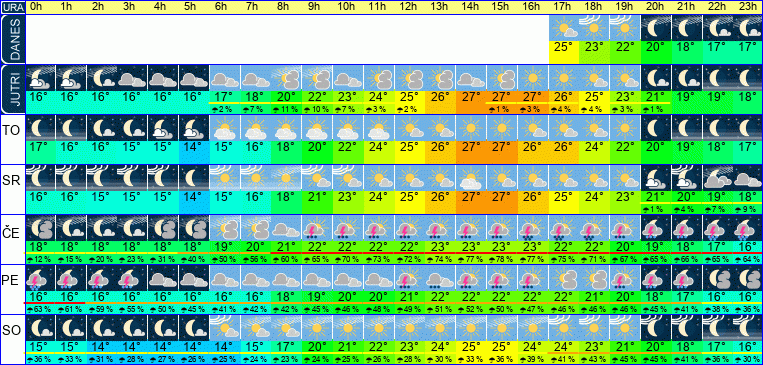Select the TO 14h sunny icon

pos(472,128)
